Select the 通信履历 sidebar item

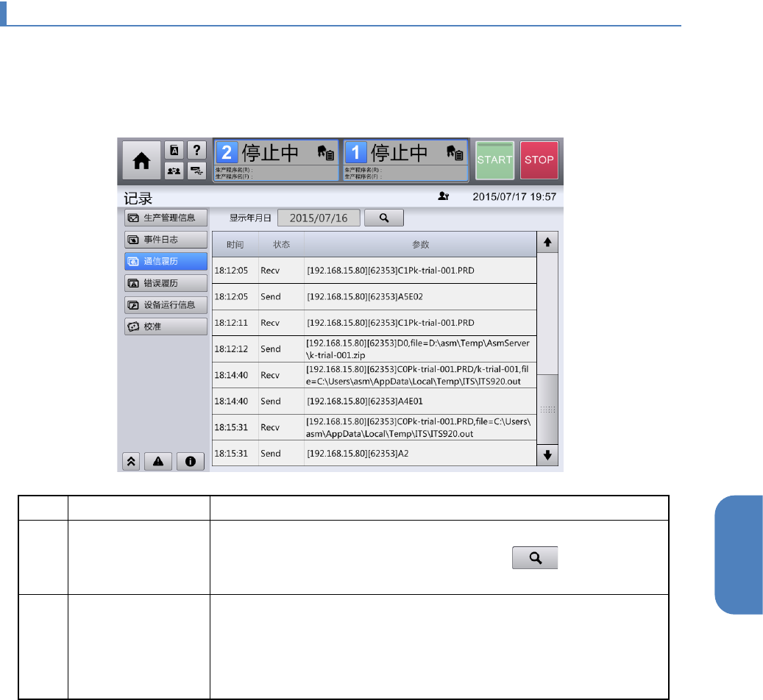[x=166, y=261]
